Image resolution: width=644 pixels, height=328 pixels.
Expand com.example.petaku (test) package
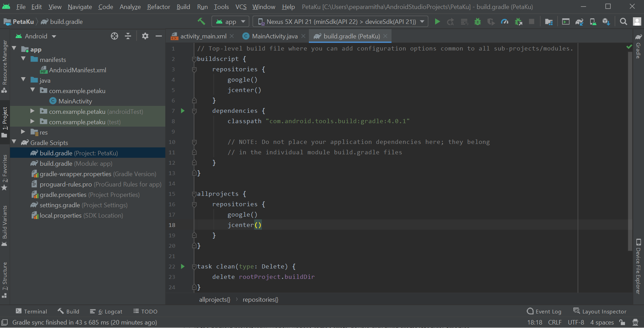[x=33, y=121]
